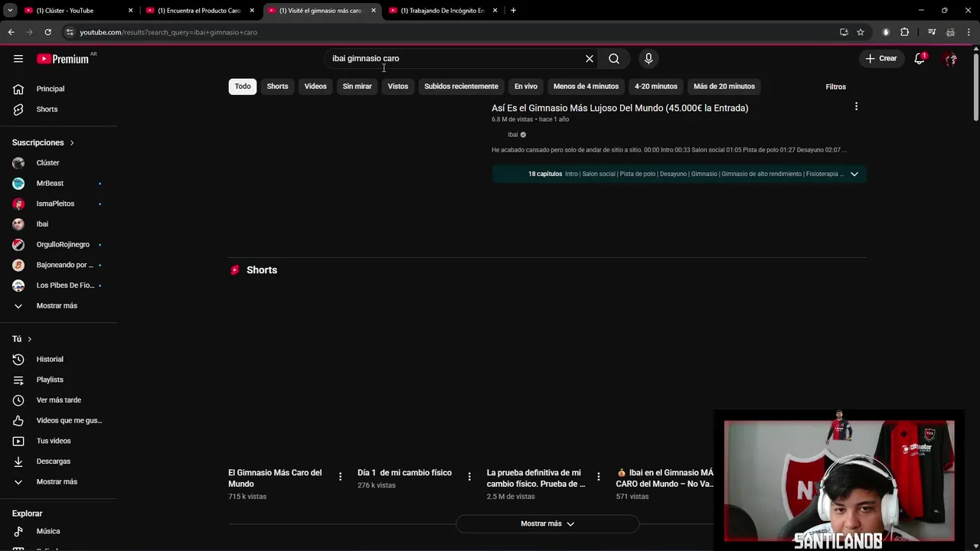This screenshot has width=980, height=551.
Task: Open options menu for lujoso gym video
Action: (856, 106)
